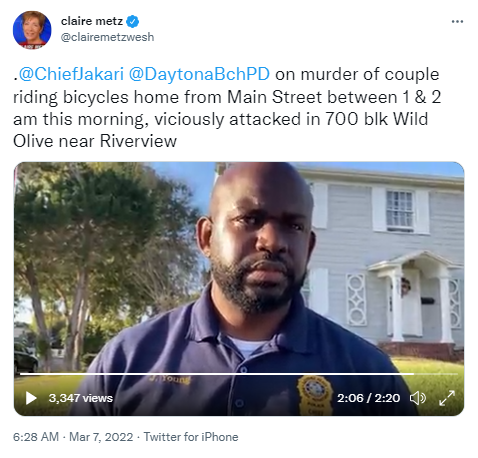Play the embedded video
This screenshot has width=478, height=458.
31,398
